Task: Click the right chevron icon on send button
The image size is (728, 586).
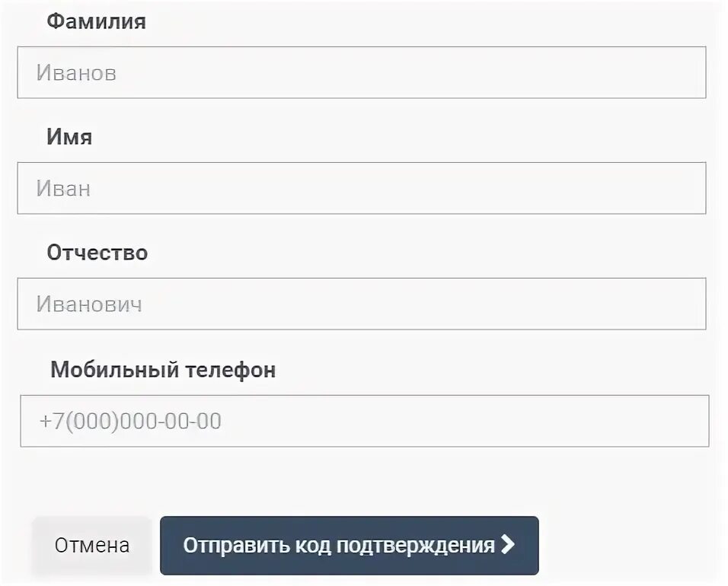Action: (x=508, y=545)
